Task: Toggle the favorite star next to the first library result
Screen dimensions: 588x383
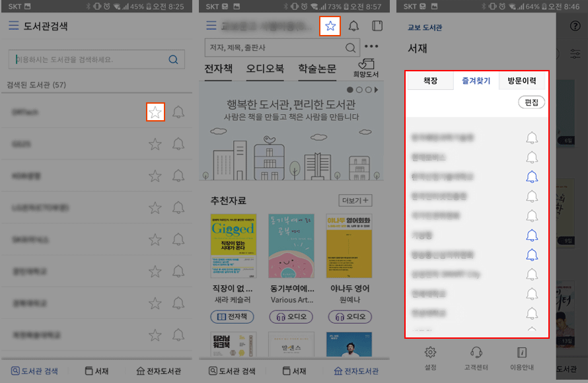Action: [155, 112]
